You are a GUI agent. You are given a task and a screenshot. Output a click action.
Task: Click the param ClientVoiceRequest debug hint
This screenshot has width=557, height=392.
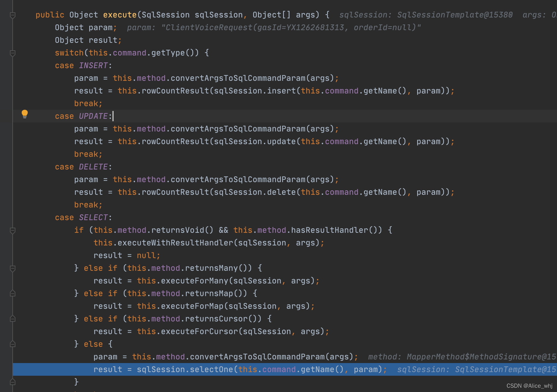[x=274, y=27]
